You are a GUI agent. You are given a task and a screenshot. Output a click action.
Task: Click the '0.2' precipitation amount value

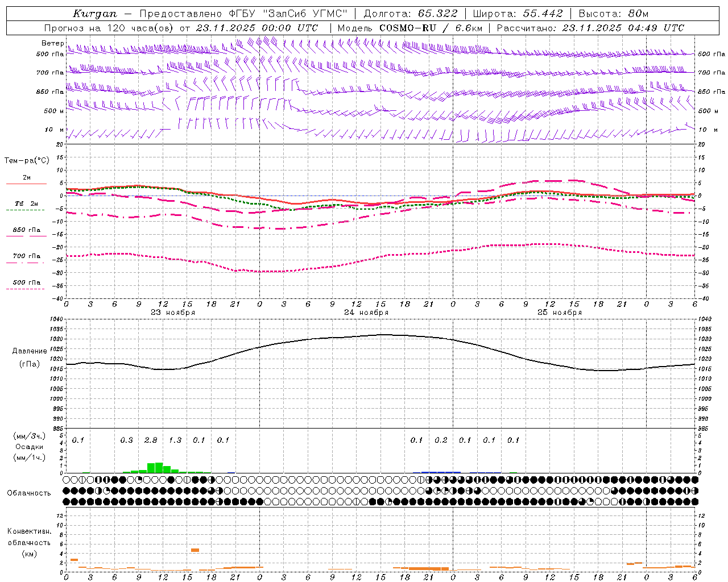coord(441,440)
